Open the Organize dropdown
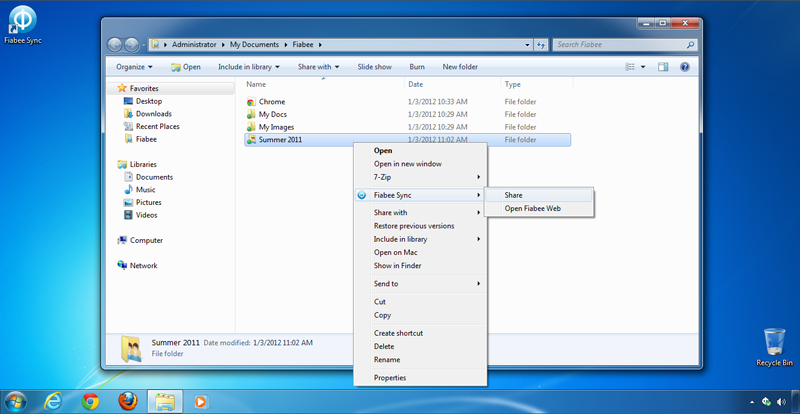Viewport: 800px width, 414px height. click(x=134, y=67)
